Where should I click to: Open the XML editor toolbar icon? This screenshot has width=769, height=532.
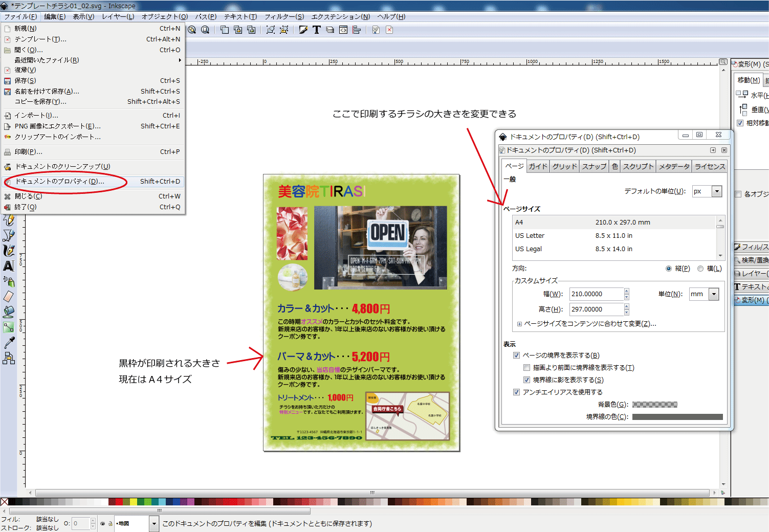(343, 30)
